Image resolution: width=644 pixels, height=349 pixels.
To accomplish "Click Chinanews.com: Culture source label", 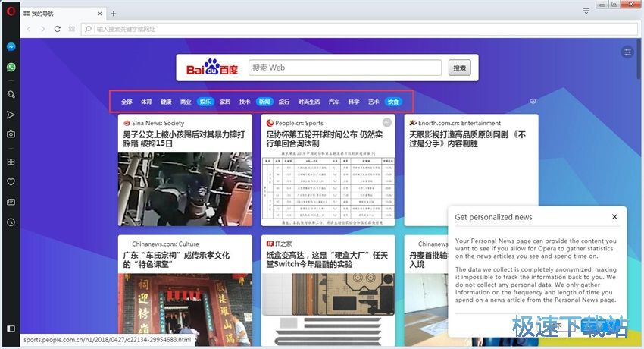I will [165, 244].
